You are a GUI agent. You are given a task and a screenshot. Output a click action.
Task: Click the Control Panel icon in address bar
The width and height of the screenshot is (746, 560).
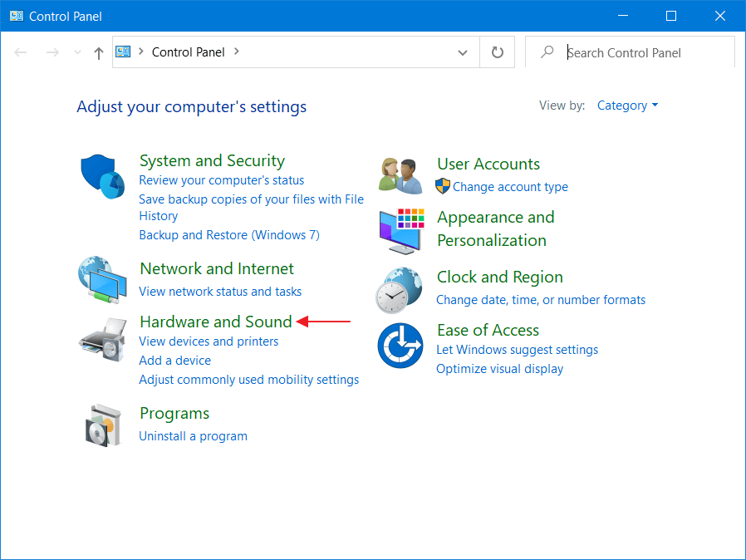click(123, 52)
